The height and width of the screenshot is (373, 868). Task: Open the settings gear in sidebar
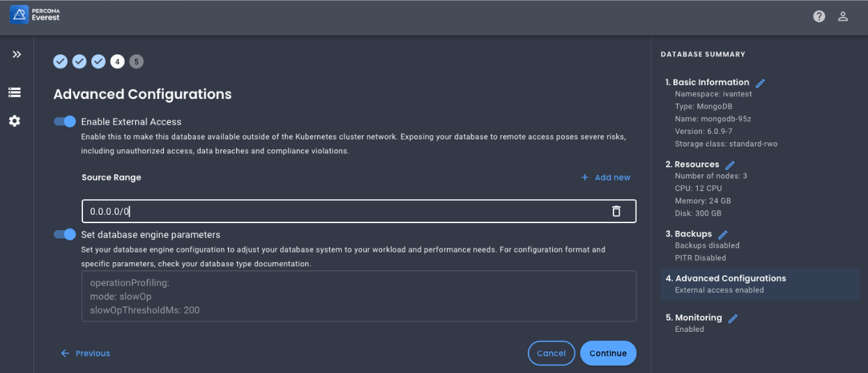(15, 121)
